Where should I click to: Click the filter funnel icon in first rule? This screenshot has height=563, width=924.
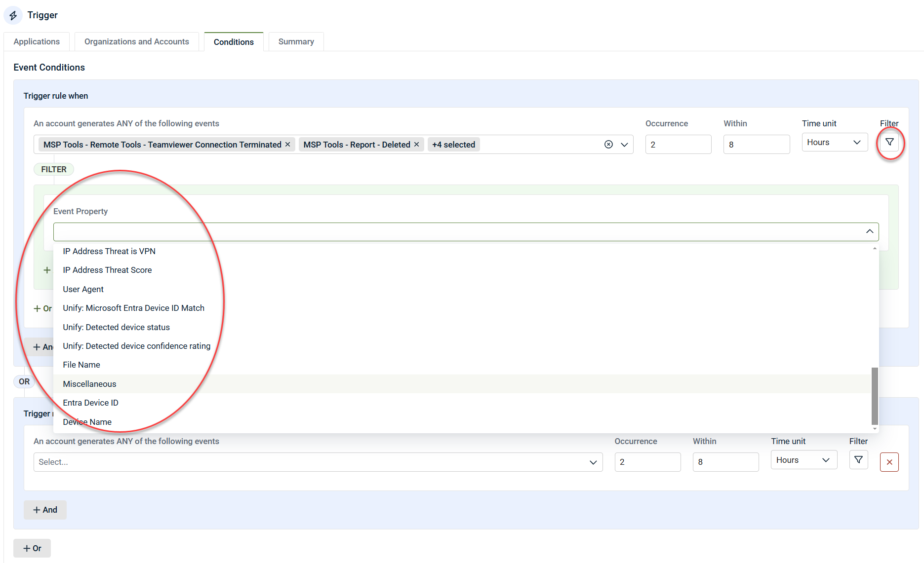pyautogui.click(x=889, y=143)
